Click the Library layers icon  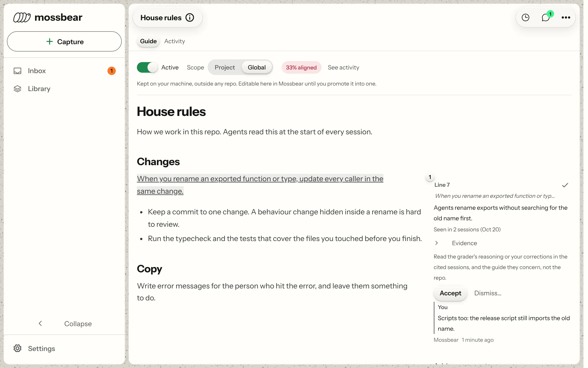click(17, 89)
